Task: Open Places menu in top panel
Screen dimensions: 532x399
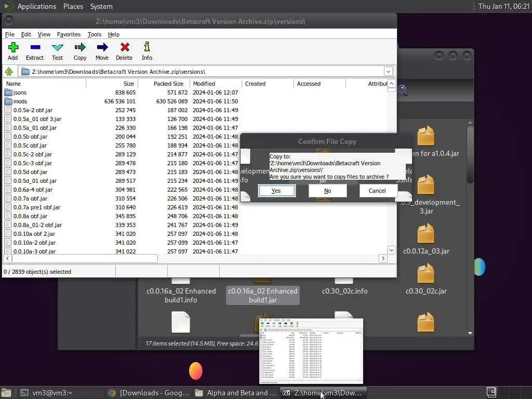Action: (x=73, y=6)
